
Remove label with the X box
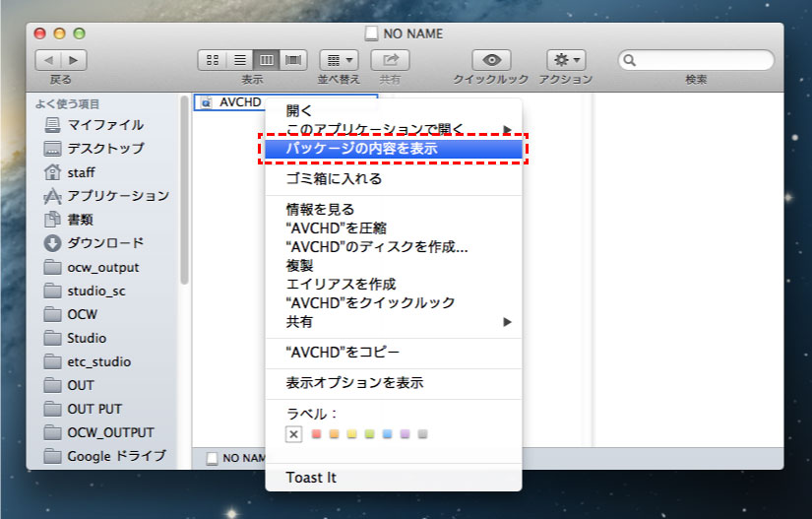[x=293, y=434]
